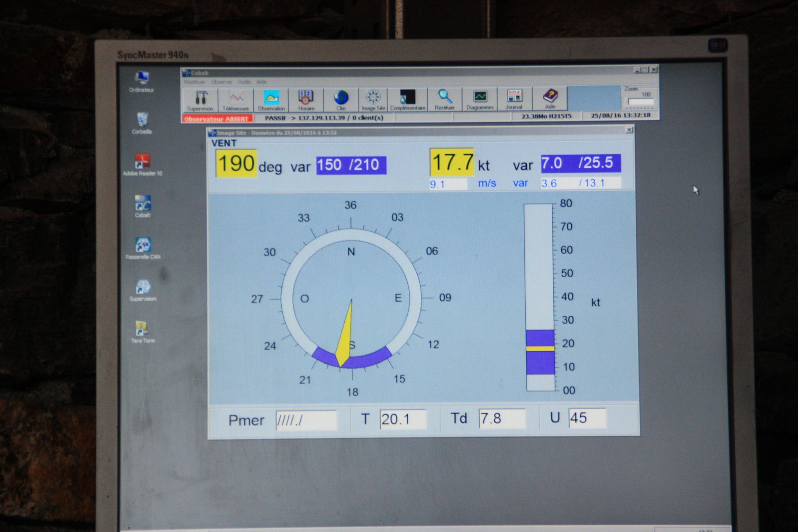Open the Diagrammes toolbar tool

pos(480,99)
